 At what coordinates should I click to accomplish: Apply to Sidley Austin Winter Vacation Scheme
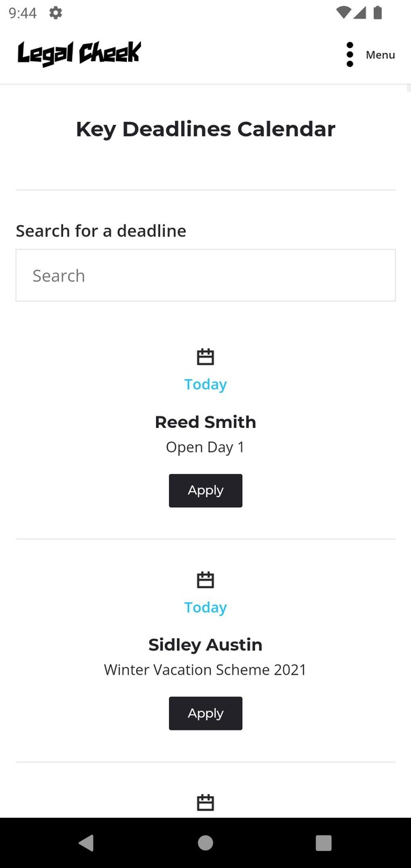click(206, 713)
